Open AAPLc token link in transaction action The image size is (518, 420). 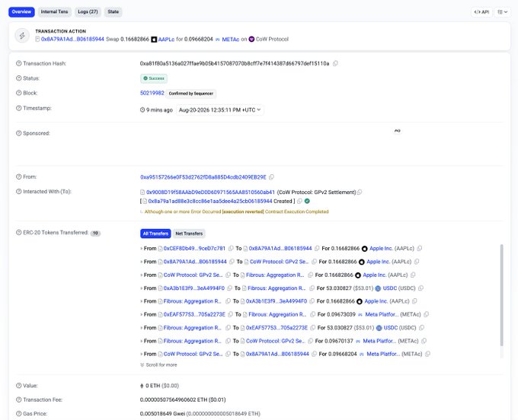tap(166, 40)
